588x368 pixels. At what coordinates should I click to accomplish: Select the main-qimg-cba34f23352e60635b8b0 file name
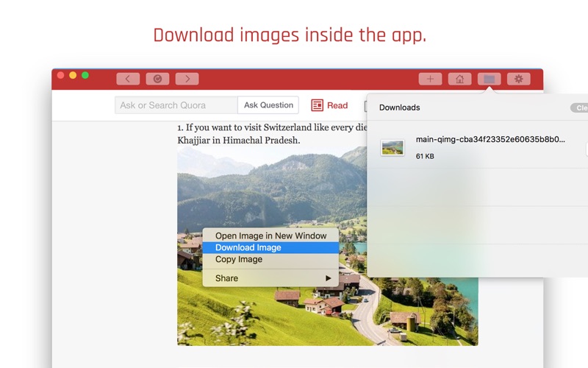pos(490,139)
